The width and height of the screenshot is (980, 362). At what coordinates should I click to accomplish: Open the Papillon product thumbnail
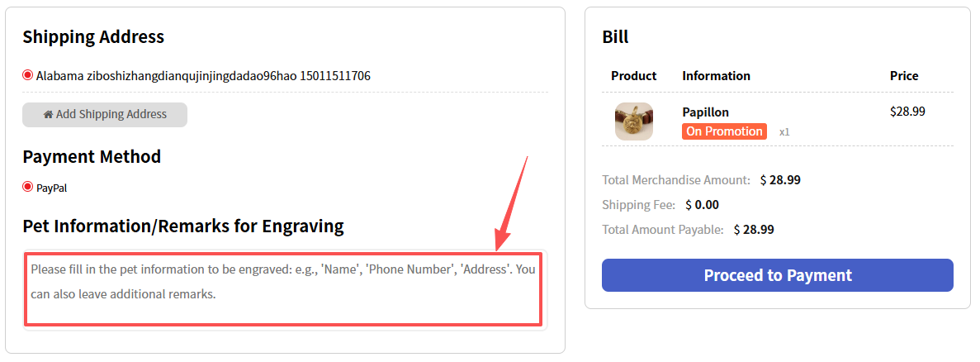pos(633,121)
